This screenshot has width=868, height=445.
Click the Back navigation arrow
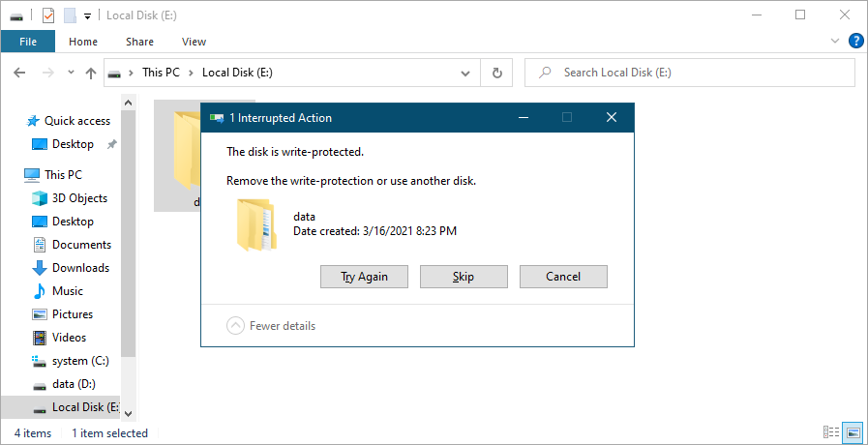pyautogui.click(x=19, y=73)
